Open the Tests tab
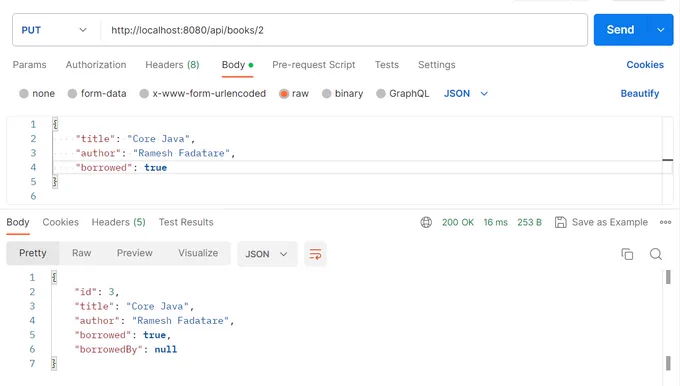This screenshot has width=680, height=386. click(387, 65)
